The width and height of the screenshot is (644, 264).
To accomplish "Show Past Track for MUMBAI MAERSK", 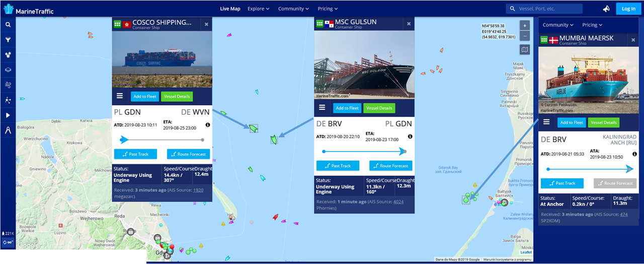I will pos(562,183).
